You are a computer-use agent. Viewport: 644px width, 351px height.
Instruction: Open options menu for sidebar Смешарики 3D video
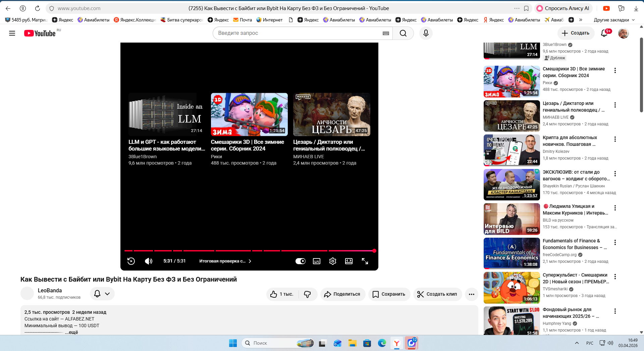(x=615, y=70)
